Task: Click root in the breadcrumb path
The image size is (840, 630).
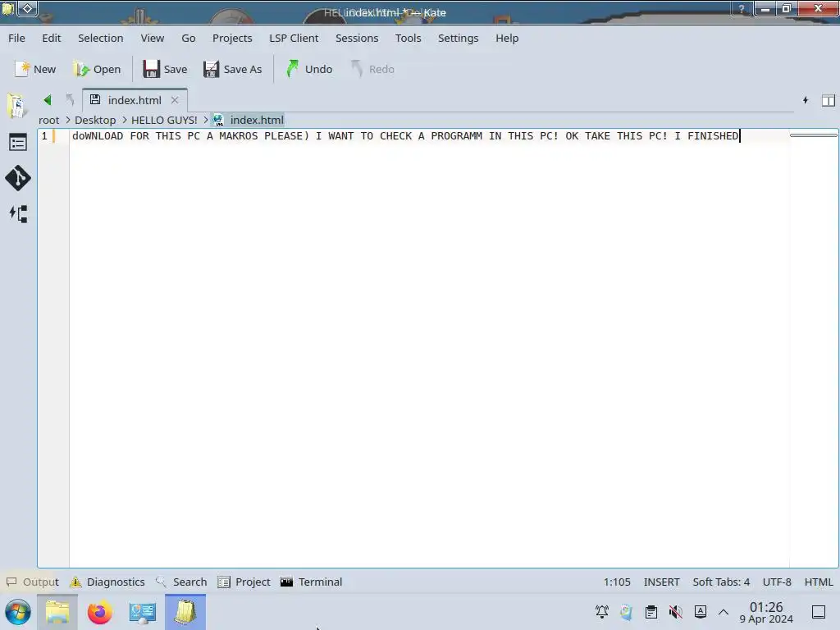Action: click(48, 120)
